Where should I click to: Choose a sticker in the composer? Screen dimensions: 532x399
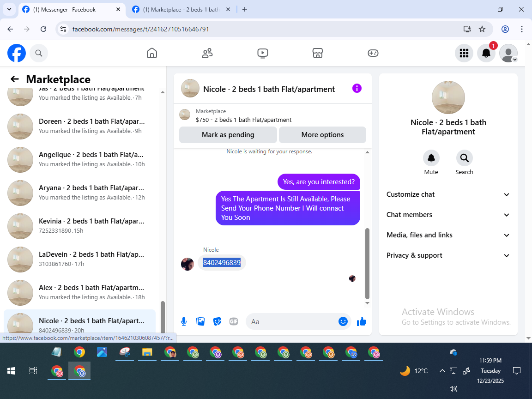[217, 321]
